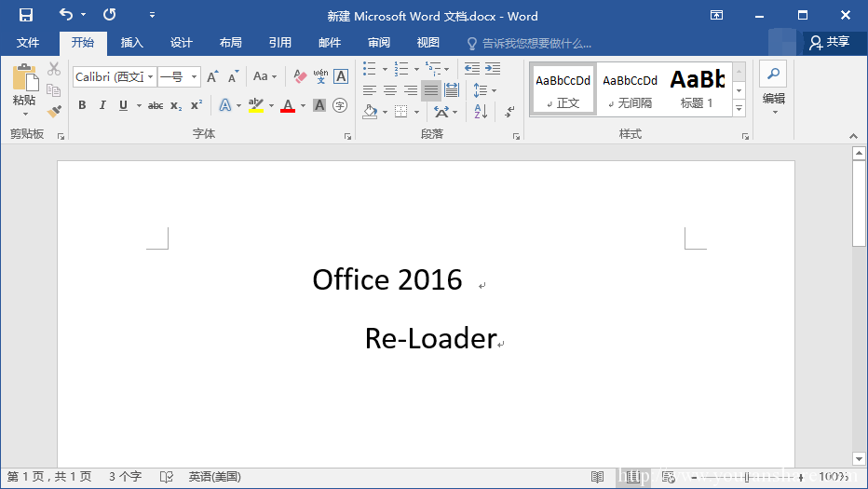Toggle subscript formatting
This screenshot has height=489, width=868.
[x=176, y=105]
